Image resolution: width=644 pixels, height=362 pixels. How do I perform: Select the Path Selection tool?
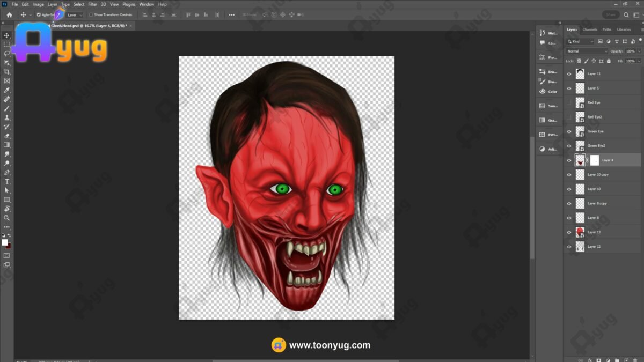point(7,190)
